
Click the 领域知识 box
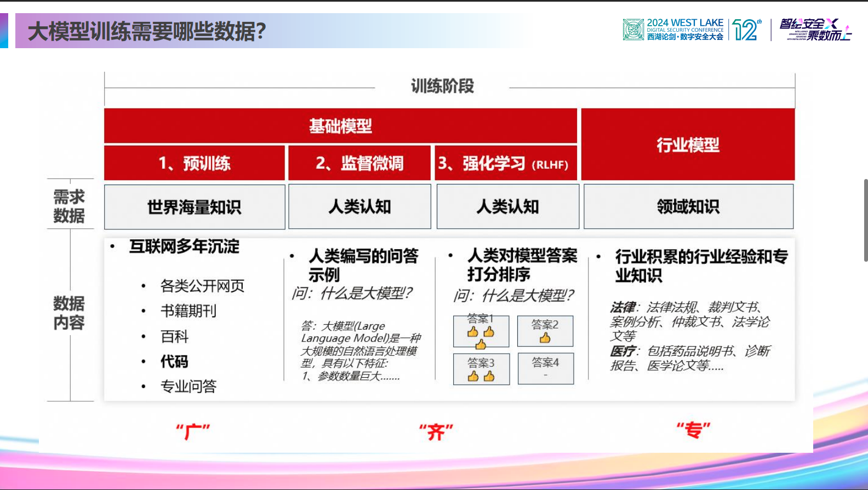click(x=688, y=206)
